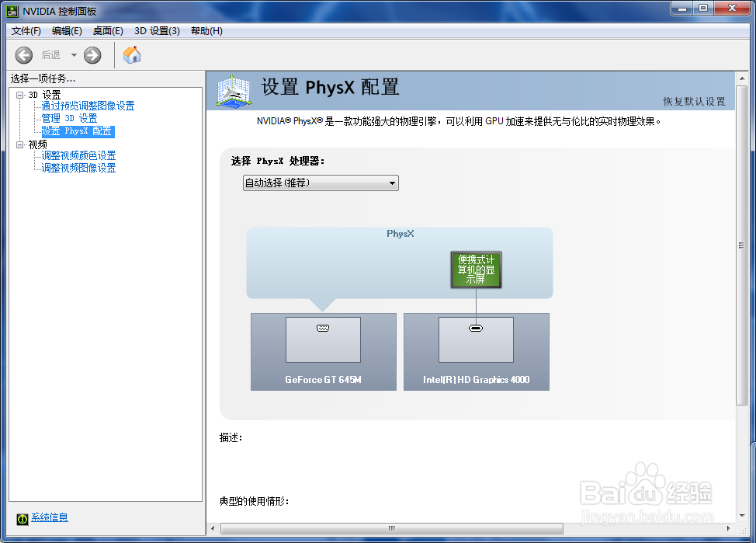Close the NVIDIA control panel window
This screenshot has width=756, height=543.
(732, 9)
